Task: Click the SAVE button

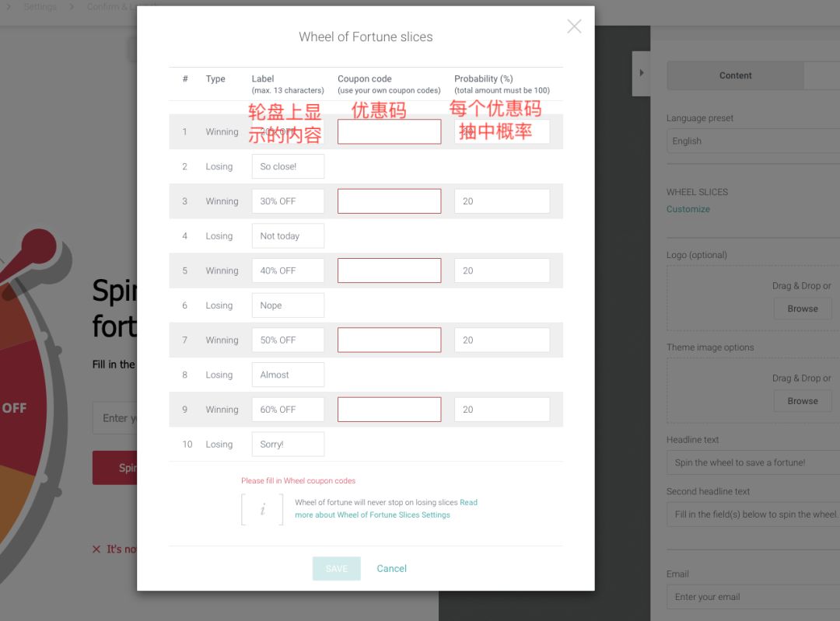Action: tap(337, 568)
